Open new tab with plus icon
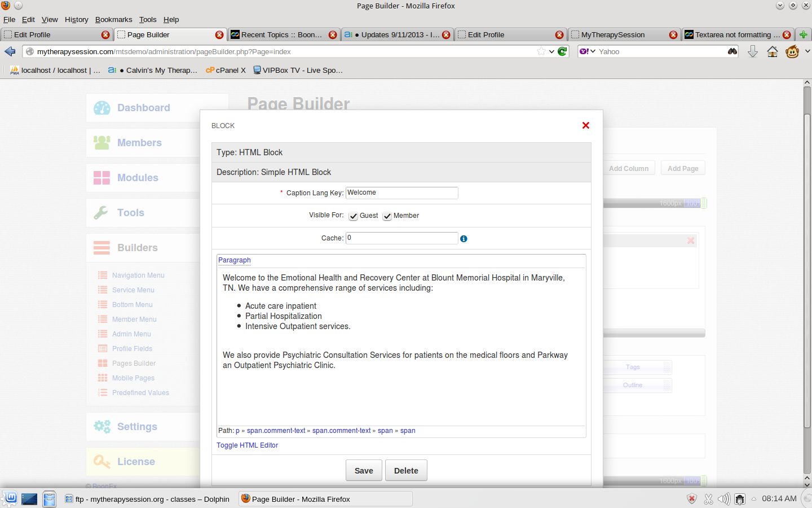The image size is (812, 508). coord(804,34)
